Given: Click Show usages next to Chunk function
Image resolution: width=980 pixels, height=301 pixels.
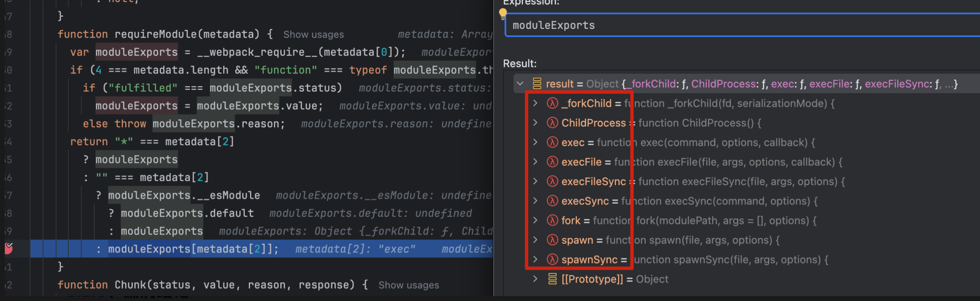Looking at the screenshot, I should point(409,285).
